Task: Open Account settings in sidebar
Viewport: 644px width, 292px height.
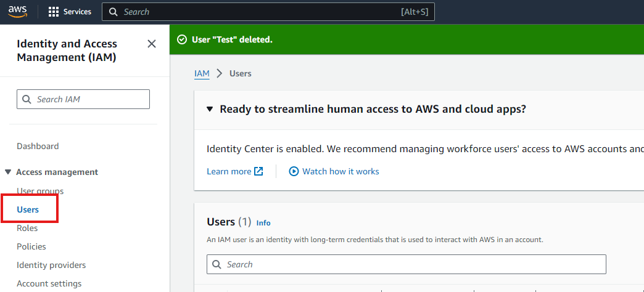Action: 49,283
